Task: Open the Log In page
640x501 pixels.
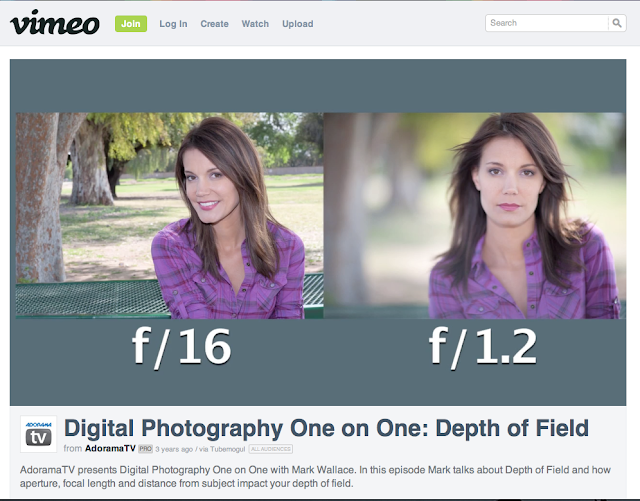Action: click(173, 24)
